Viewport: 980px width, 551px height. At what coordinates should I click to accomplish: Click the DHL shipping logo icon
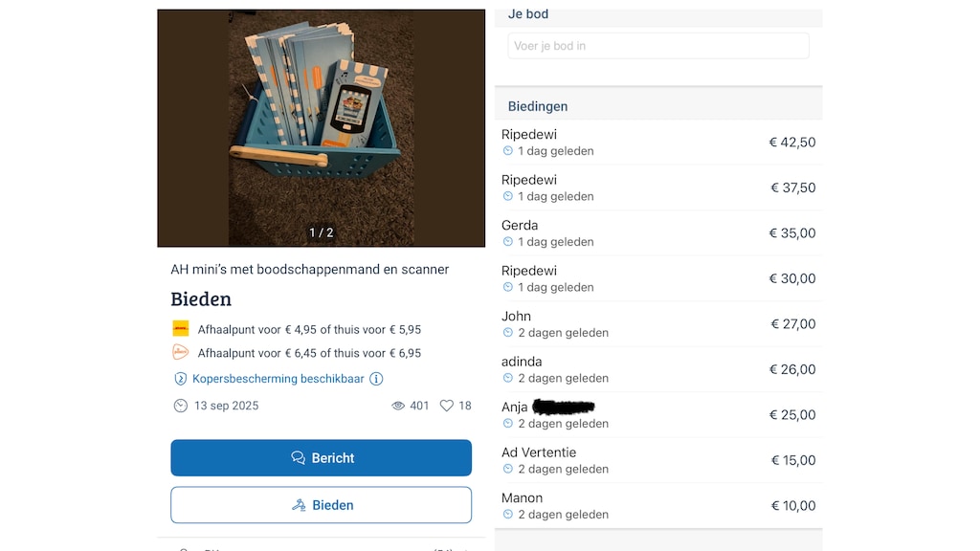pyautogui.click(x=181, y=329)
